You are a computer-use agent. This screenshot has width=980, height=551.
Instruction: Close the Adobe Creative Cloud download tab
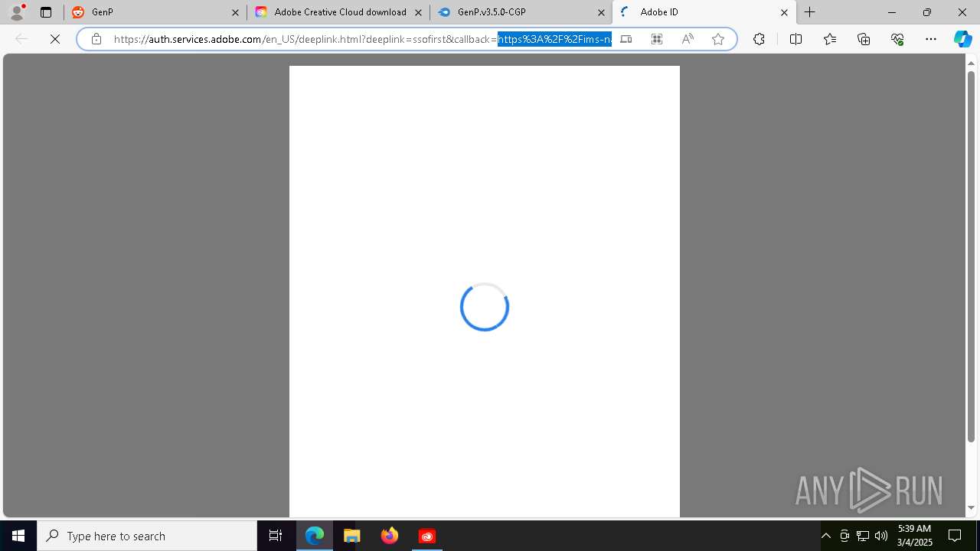[418, 12]
